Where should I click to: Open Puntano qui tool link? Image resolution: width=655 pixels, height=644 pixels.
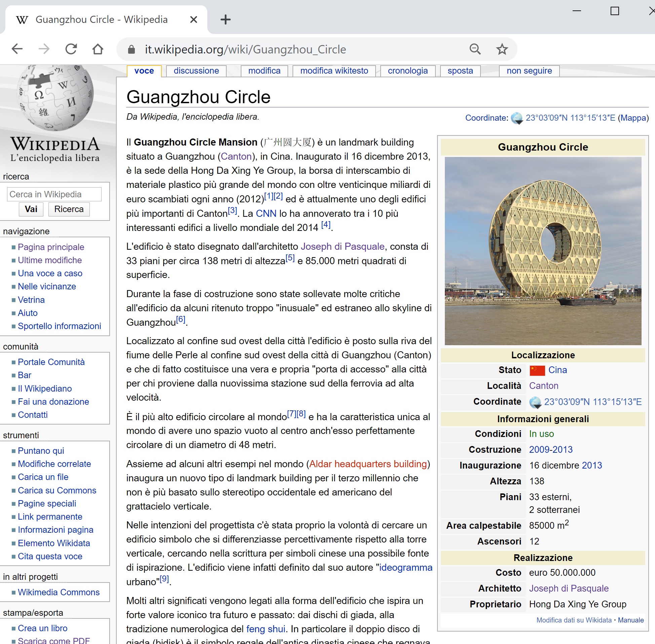(x=41, y=451)
